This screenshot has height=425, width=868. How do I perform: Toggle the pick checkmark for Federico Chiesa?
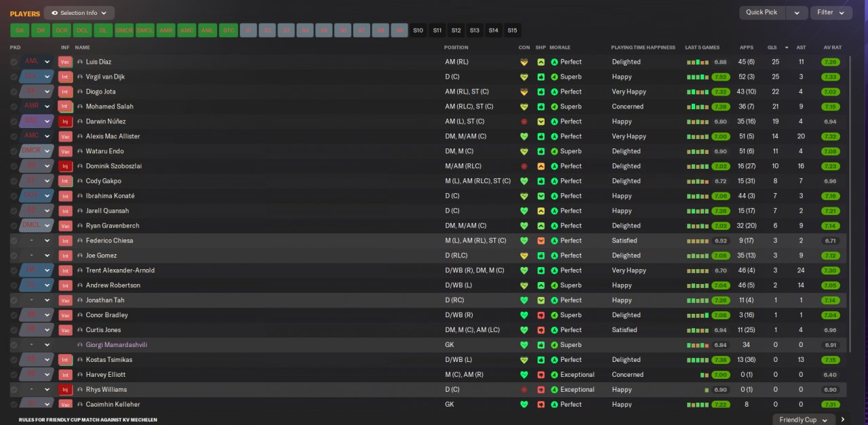point(14,241)
